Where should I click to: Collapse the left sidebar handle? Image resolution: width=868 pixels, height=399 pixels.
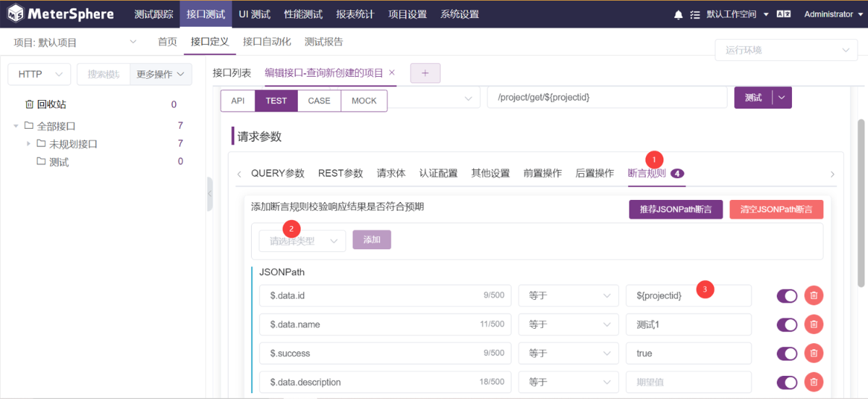(x=210, y=193)
